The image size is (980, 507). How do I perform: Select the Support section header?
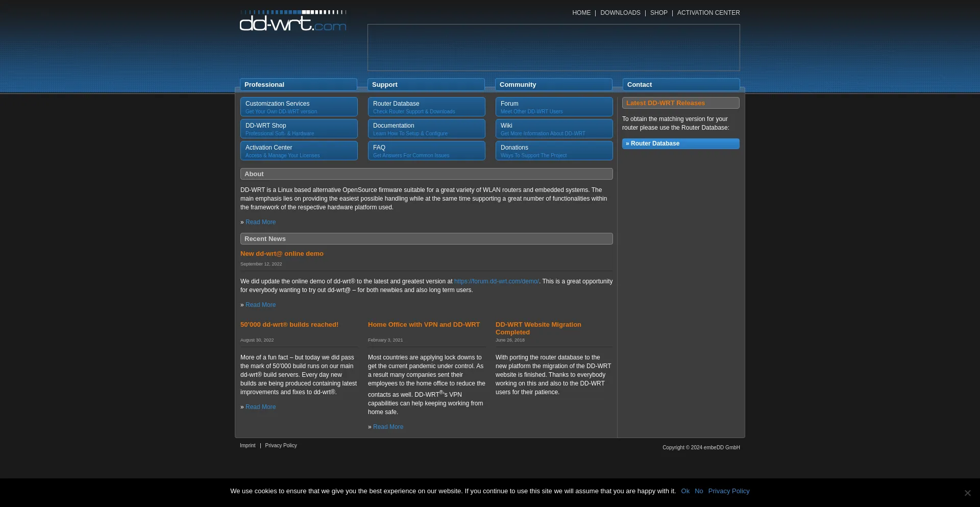[x=426, y=85]
